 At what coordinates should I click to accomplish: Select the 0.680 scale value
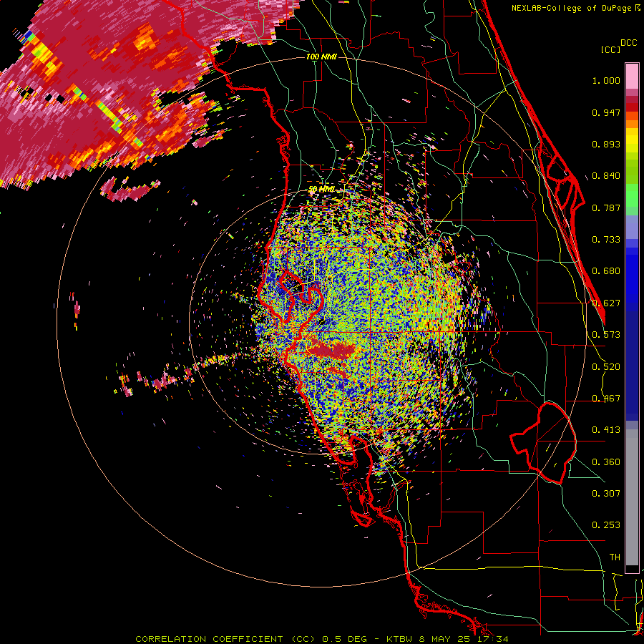coord(606,271)
